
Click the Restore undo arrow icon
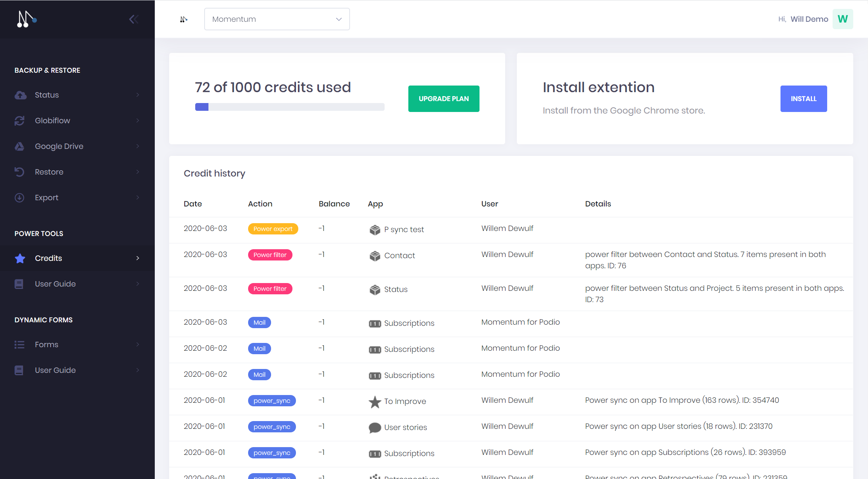point(19,172)
